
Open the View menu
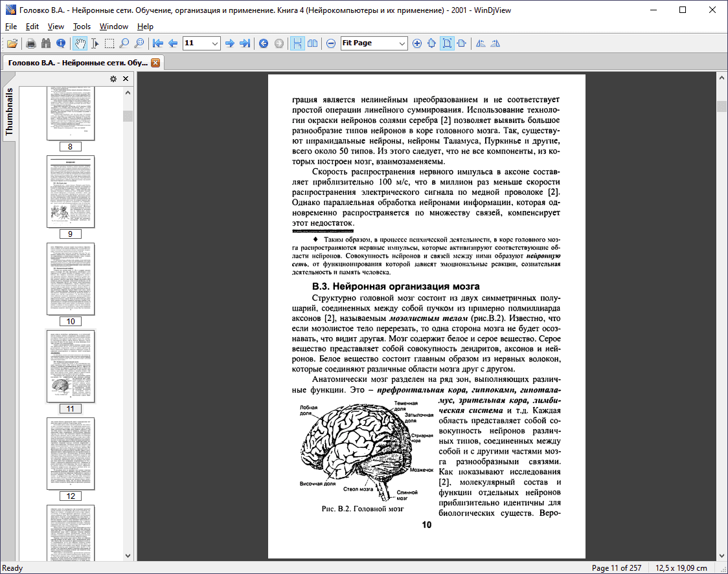click(56, 27)
